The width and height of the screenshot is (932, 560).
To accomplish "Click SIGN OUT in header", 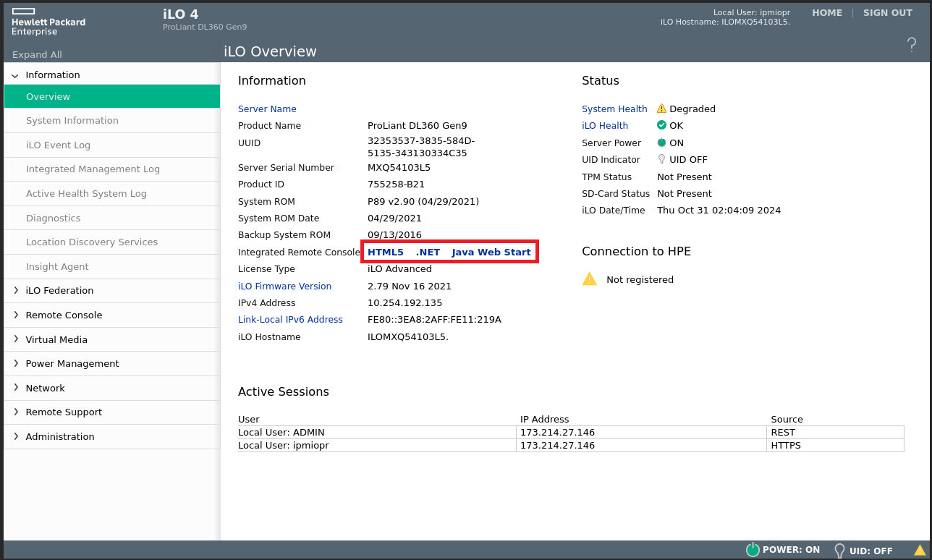I will click(888, 13).
